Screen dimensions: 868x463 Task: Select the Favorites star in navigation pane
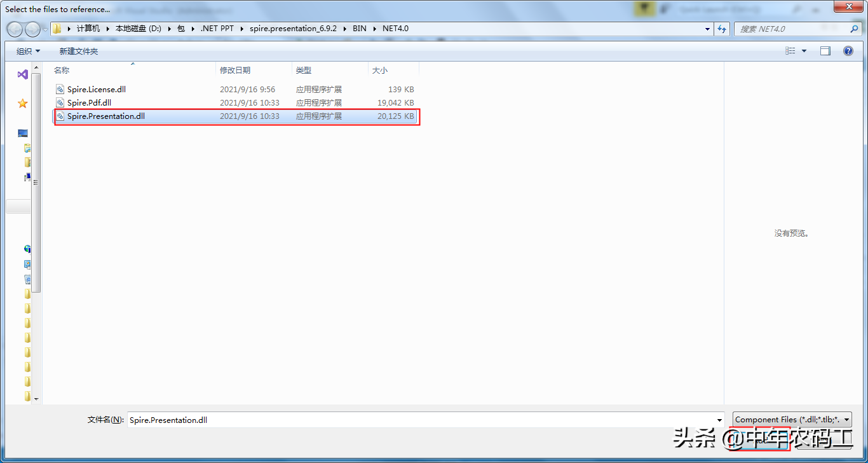pos(23,103)
